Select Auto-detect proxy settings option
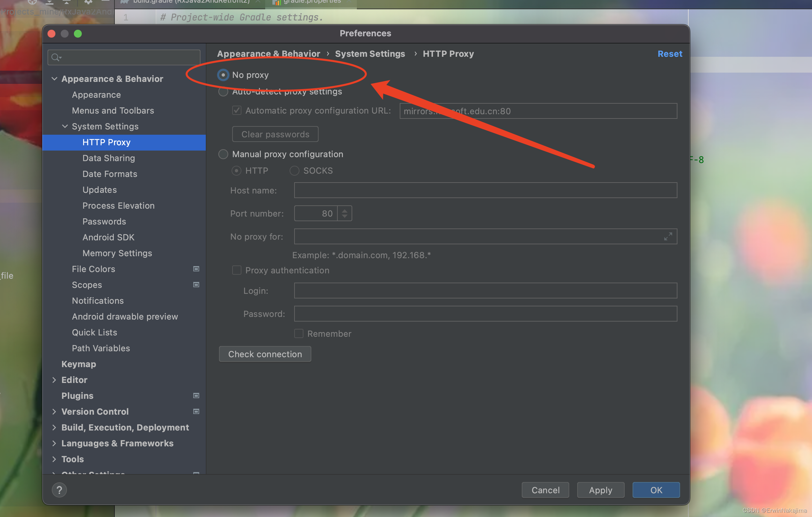The image size is (812, 517). click(x=223, y=92)
